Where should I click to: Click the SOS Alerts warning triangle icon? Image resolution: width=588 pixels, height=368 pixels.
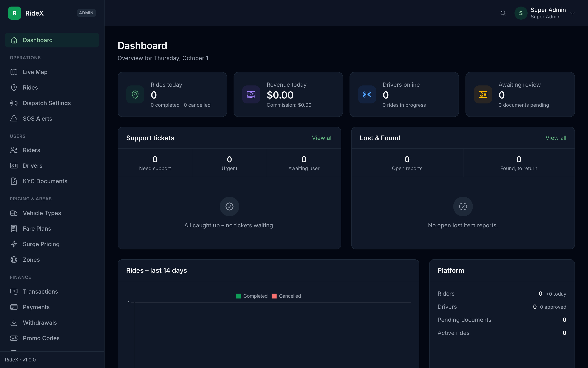point(14,119)
